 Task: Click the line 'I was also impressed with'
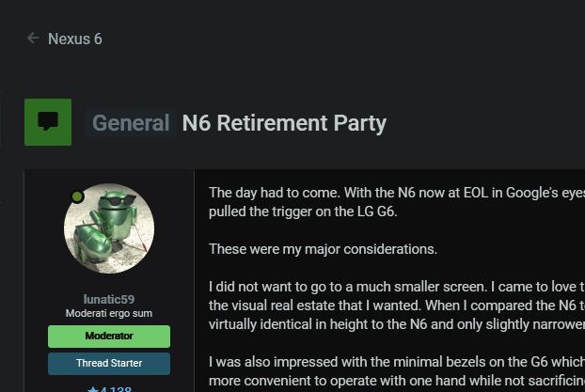click(x=397, y=362)
